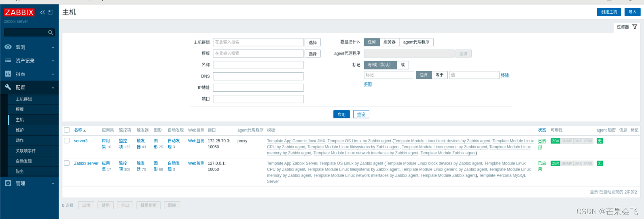Click ZBX availability badge for server3
This screenshot has height=219, width=644.
(x=555, y=141)
